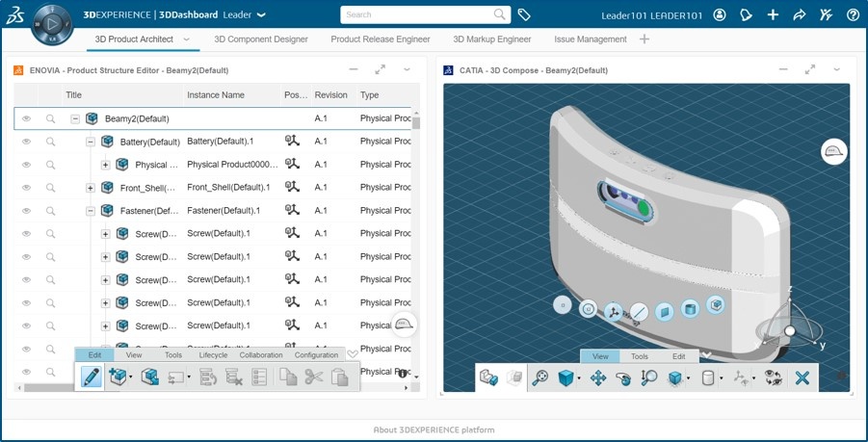This screenshot has width=868, height=442.
Task: Click the robot manipulator center handle
Action: coord(790,331)
